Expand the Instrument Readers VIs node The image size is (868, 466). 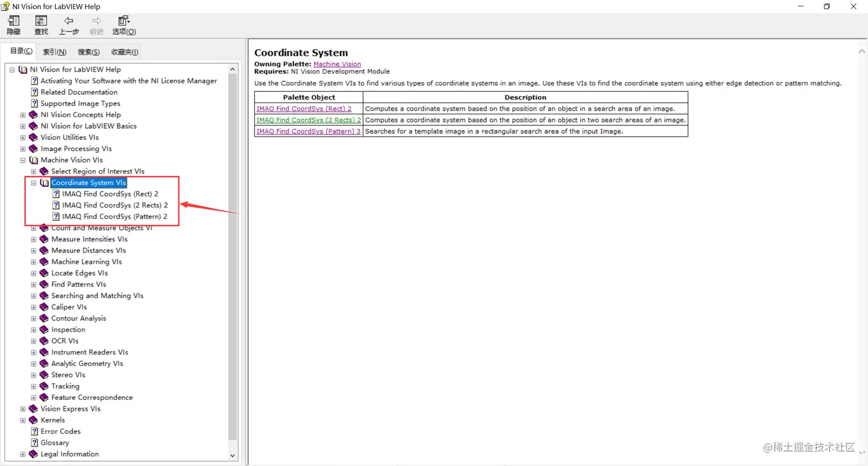(x=34, y=352)
